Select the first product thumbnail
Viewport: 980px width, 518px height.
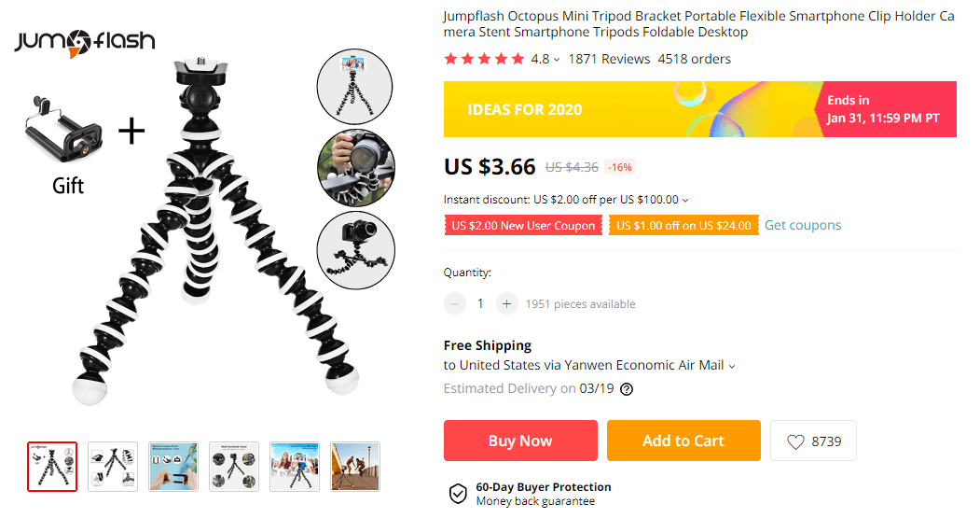coord(52,467)
